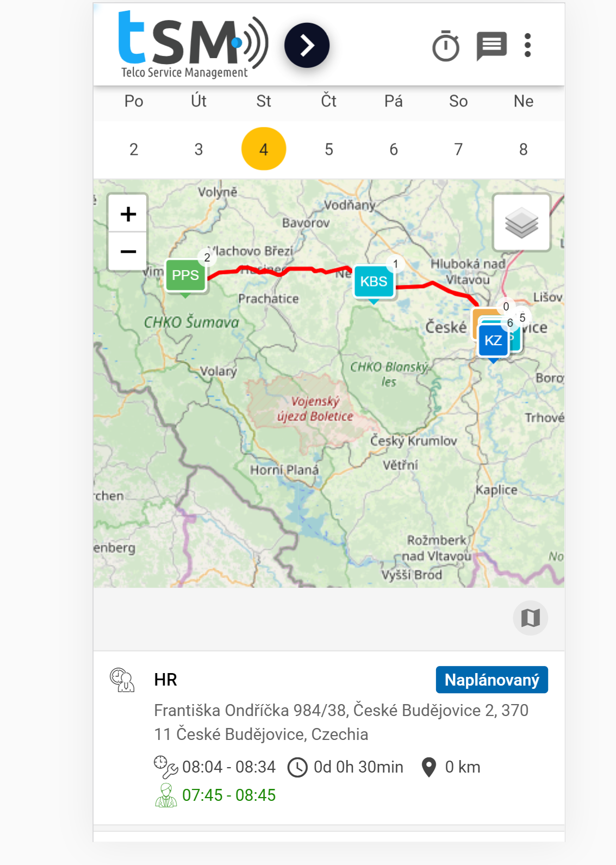Select highlighted day 4 in calendar
The height and width of the screenshot is (865, 616).
point(264,149)
